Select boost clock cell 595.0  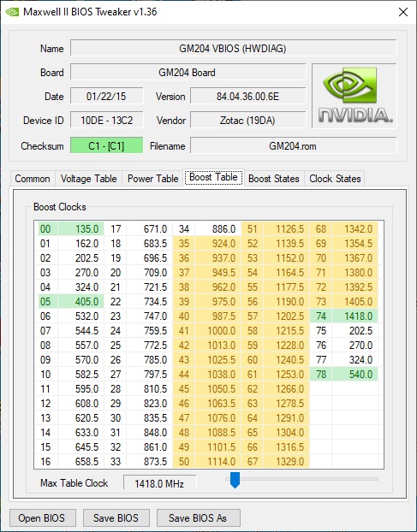[x=80, y=389]
